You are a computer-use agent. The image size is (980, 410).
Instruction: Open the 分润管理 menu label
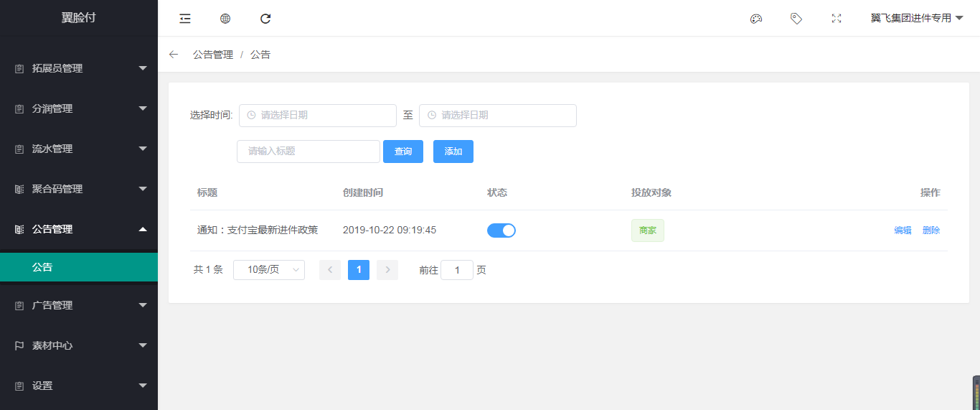[x=52, y=108]
